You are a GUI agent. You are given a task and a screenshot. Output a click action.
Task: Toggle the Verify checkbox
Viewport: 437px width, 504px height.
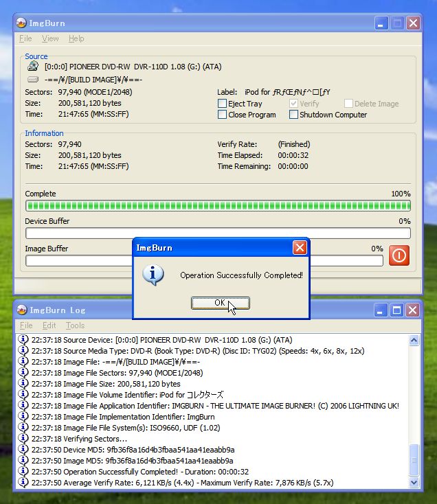coord(293,104)
